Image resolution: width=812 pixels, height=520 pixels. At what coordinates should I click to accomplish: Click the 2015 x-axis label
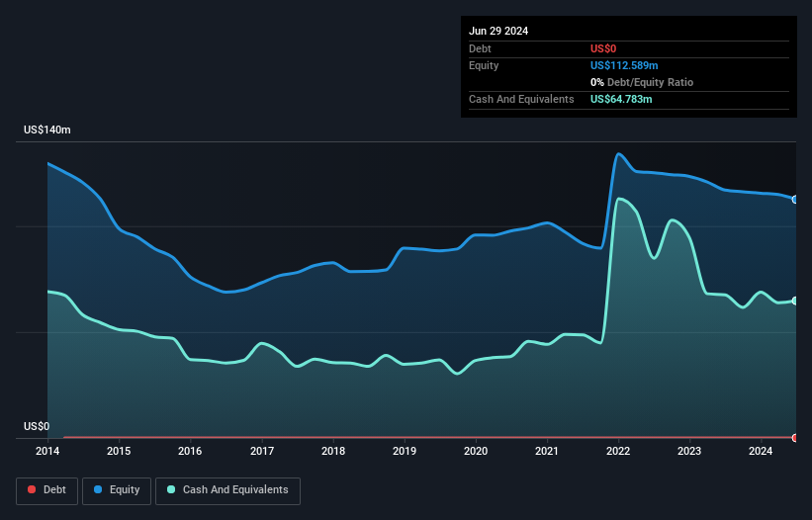119,451
